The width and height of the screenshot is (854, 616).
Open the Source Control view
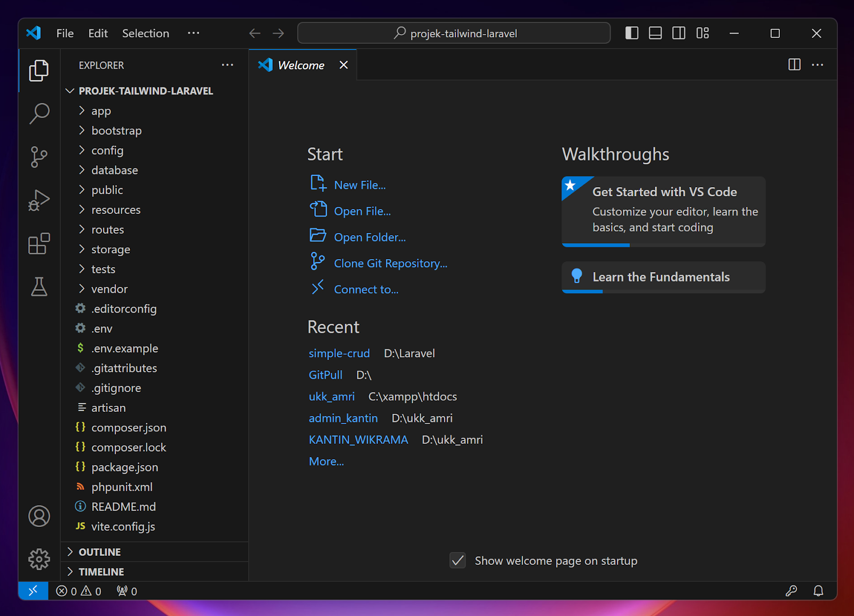point(39,157)
